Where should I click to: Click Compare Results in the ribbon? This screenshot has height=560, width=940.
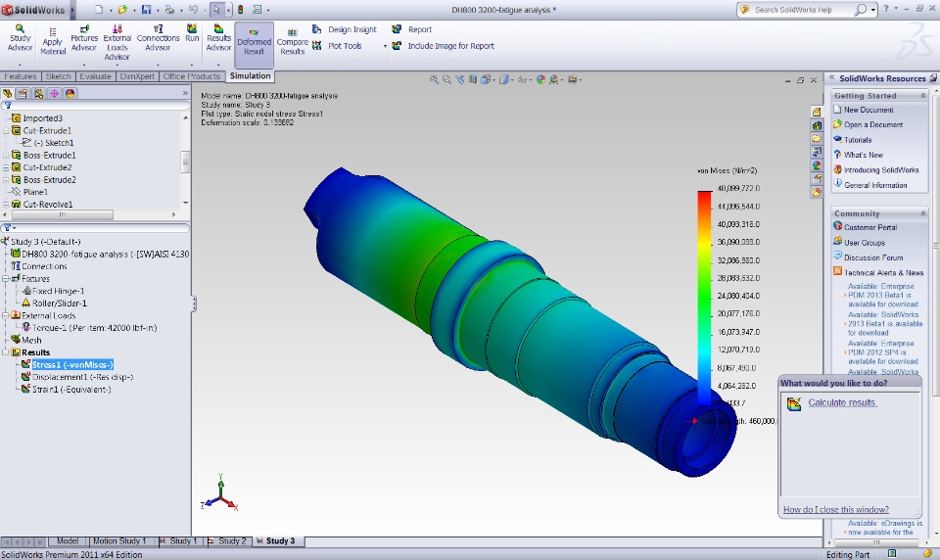[293, 42]
